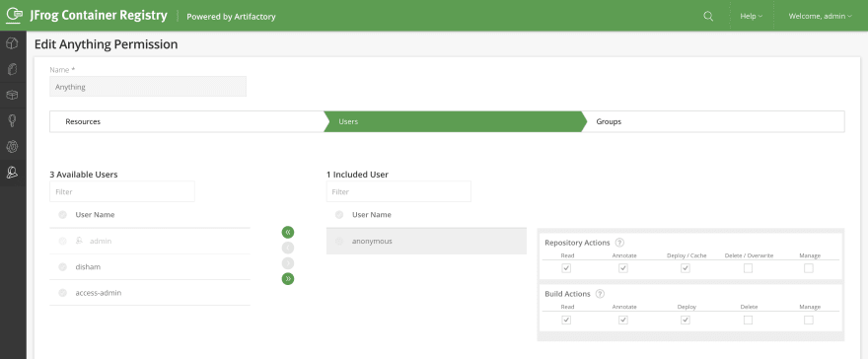Toggle Build Actions Annotate checkbox
868x359 pixels.
coord(623,320)
